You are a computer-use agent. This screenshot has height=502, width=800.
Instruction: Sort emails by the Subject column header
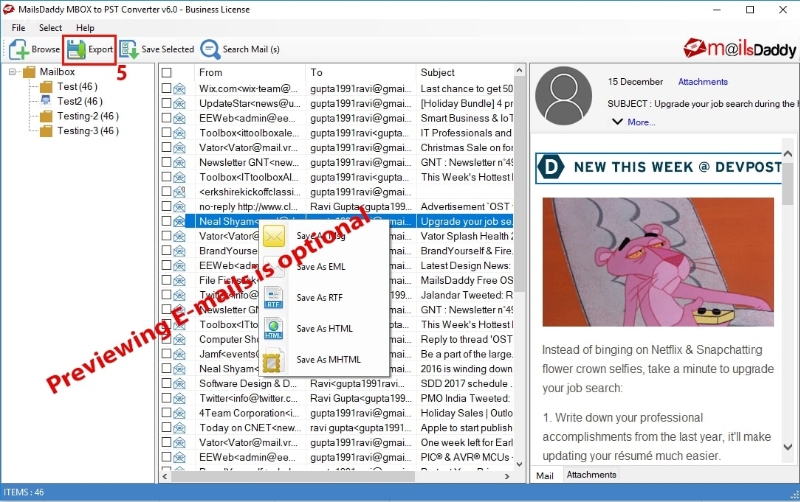click(438, 73)
